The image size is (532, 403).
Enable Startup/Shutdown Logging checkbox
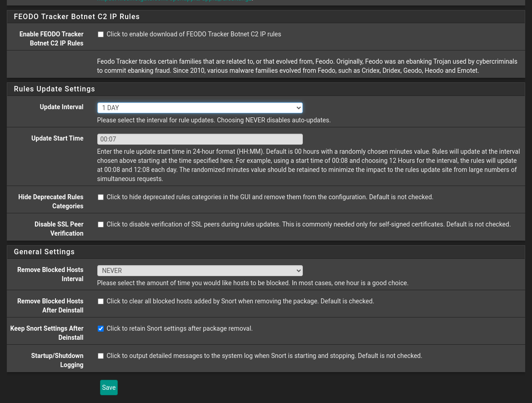point(100,356)
